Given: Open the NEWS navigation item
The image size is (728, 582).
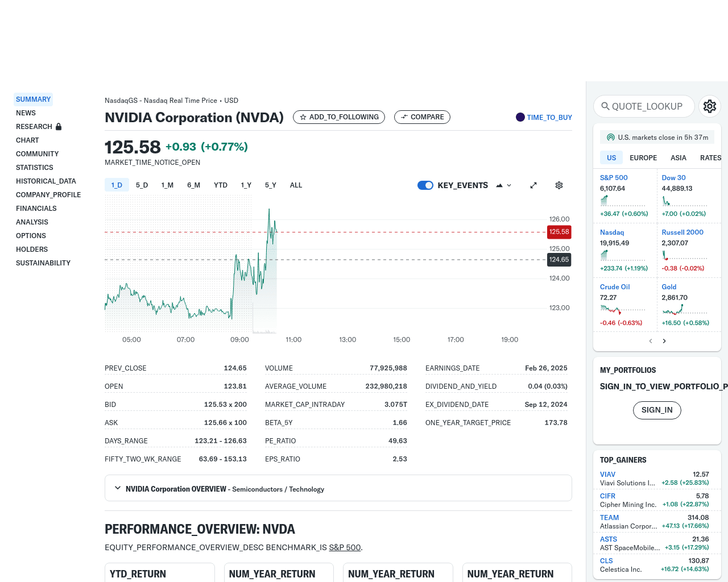Looking at the screenshot, I should pyautogui.click(x=26, y=113).
